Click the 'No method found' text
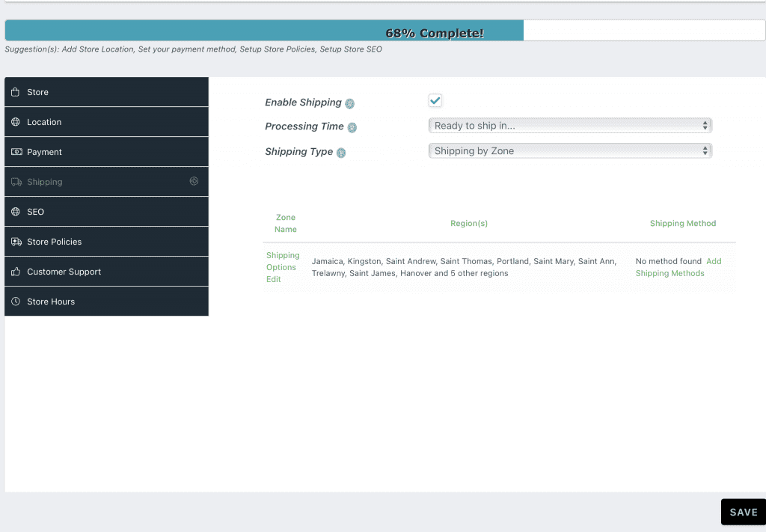The width and height of the screenshot is (766, 532). point(668,261)
